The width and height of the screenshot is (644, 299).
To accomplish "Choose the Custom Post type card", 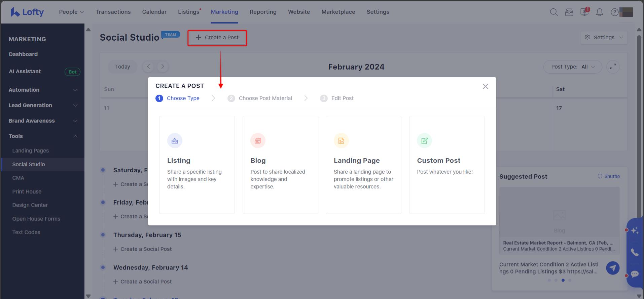I will (x=447, y=165).
